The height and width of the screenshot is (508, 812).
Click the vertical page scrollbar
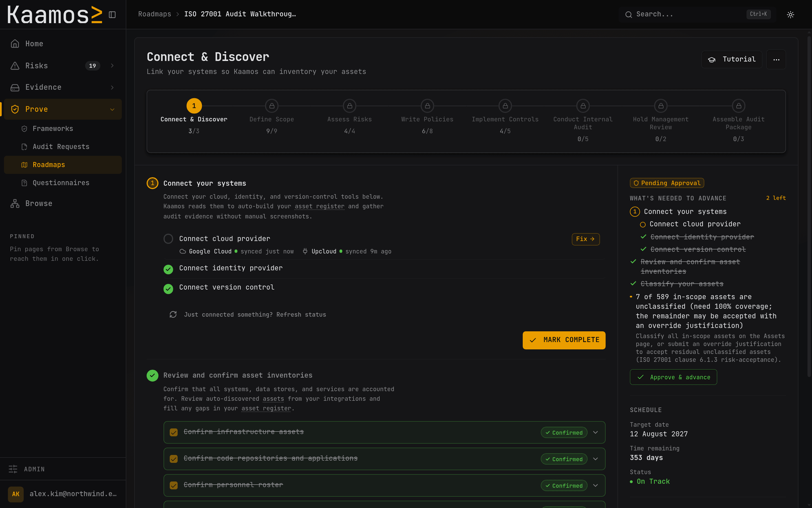pos(809,207)
